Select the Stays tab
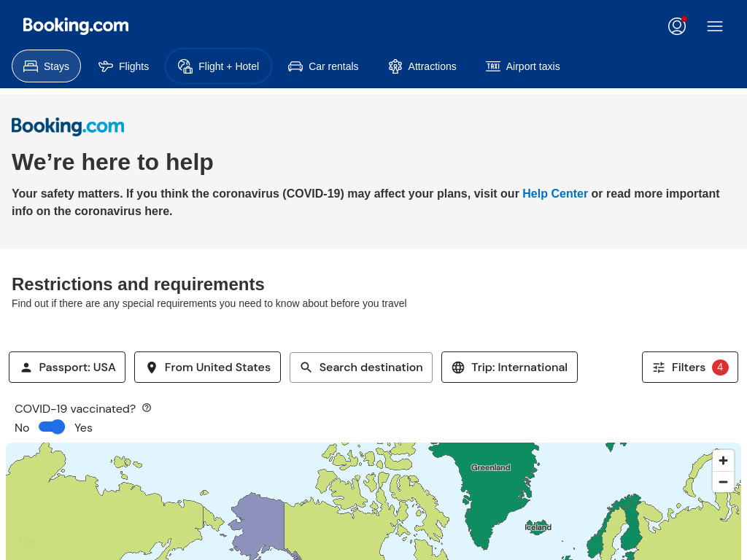Image resolution: width=747 pixels, height=560 pixels. pos(46,66)
